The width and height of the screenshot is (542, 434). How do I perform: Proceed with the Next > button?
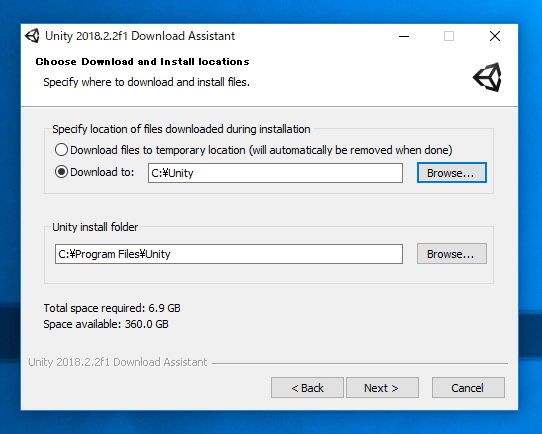[x=382, y=388]
